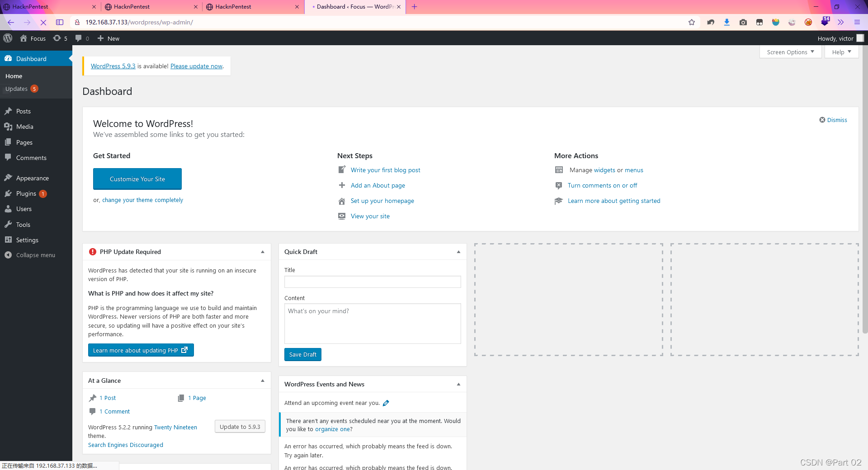Toggle the Quick Draft panel collapse arrow
868x470 pixels.
tap(458, 252)
